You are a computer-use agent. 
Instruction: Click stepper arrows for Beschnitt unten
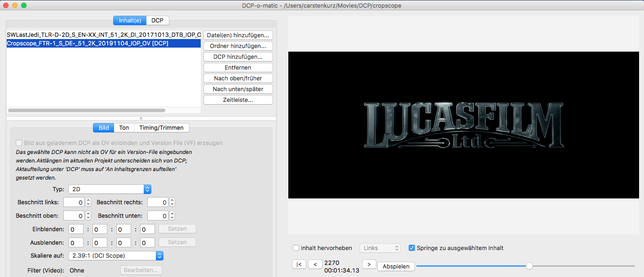click(172, 216)
